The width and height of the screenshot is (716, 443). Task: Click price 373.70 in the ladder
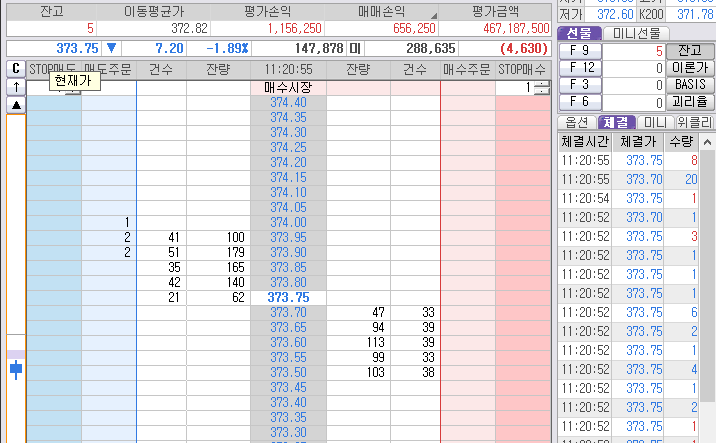[x=288, y=313]
